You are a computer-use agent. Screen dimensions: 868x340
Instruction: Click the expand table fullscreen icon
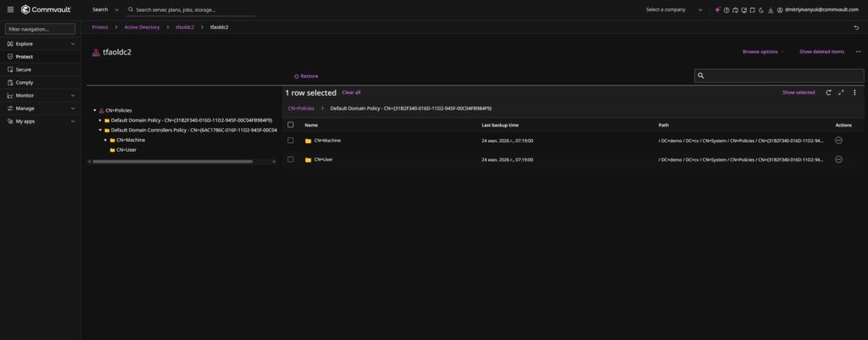pos(841,92)
